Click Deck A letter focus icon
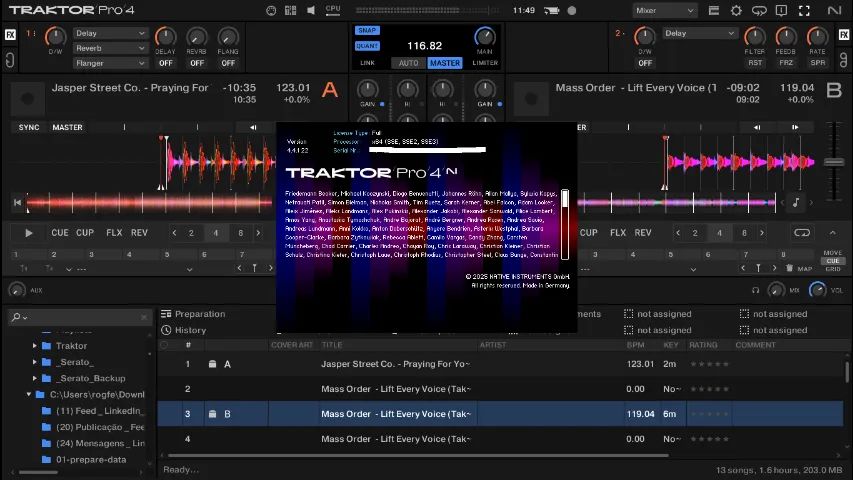Viewport: 853px width, 480px height. coord(330,89)
